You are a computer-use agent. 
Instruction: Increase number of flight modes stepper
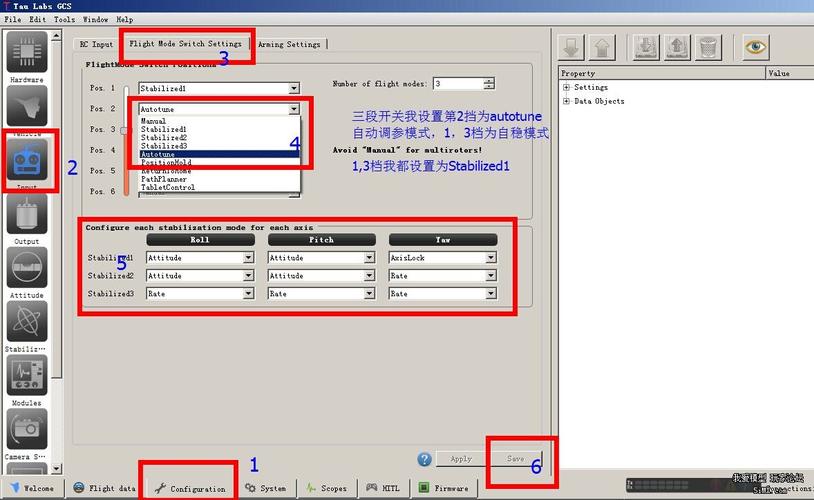click(x=489, y=80)
